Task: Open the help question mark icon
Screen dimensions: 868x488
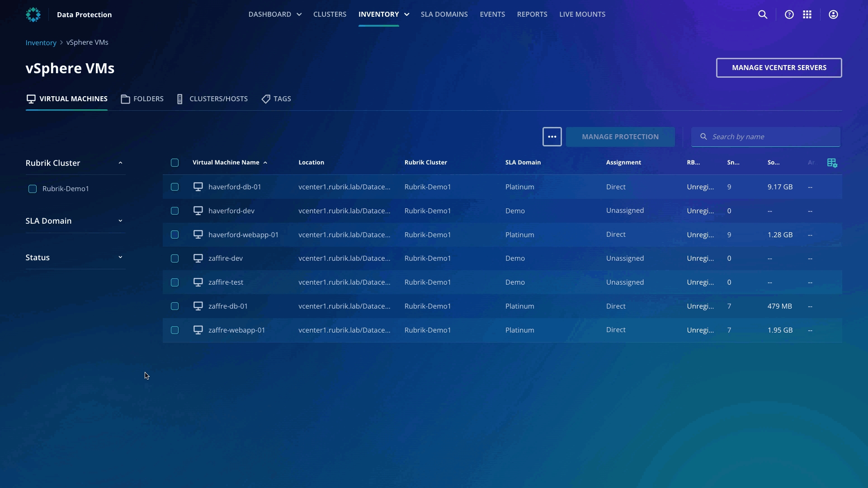Action: tap(789, 14)
